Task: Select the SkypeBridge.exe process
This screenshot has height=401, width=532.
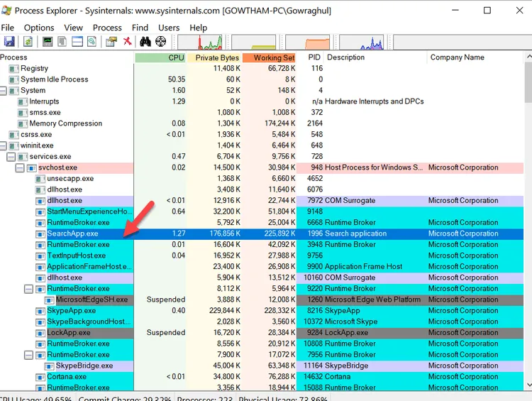Action: [262, 366]
